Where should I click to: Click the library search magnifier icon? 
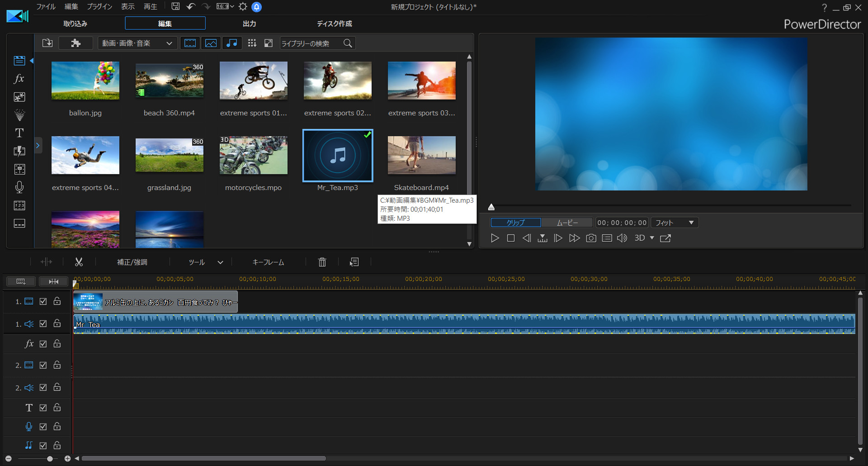click(348, 43)
